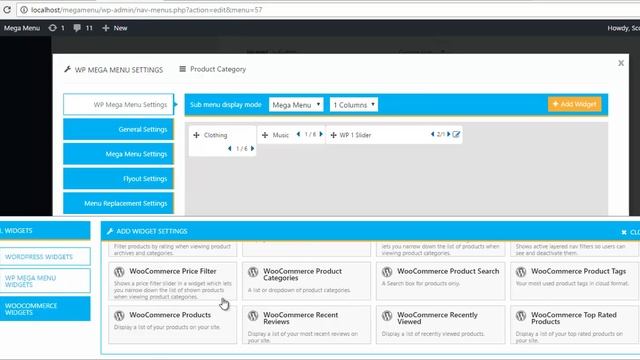Add the WooCommerce Product Tags widget
This screenshot has height=360, width=640.
click(574, 281)
